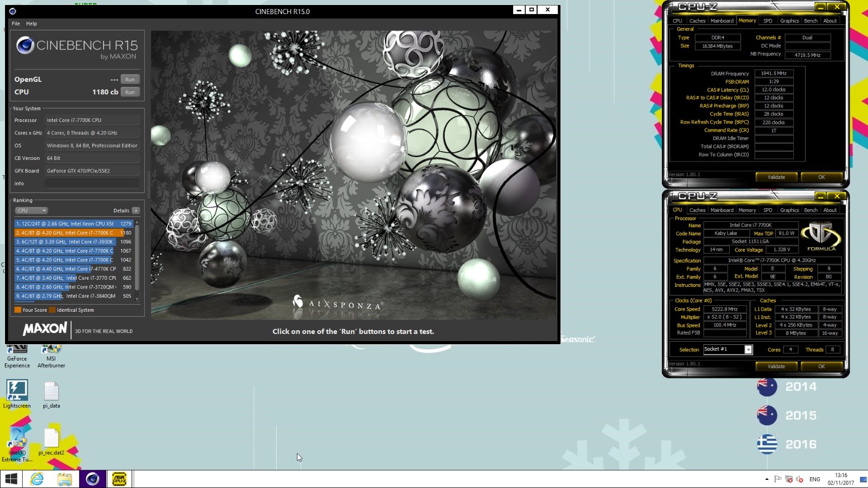Open Lightscreen desktop shortcut

click(17, 394)
